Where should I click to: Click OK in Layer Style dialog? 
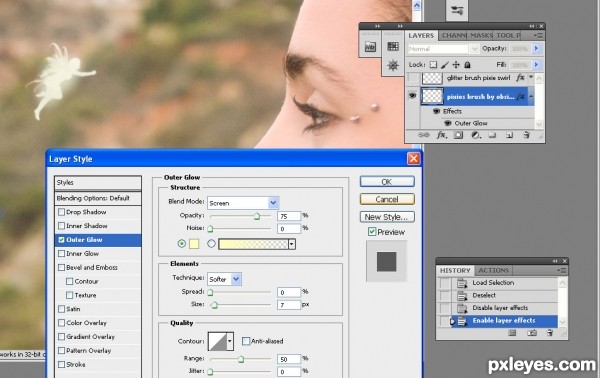pyautogui.click(x=387, y=182)
